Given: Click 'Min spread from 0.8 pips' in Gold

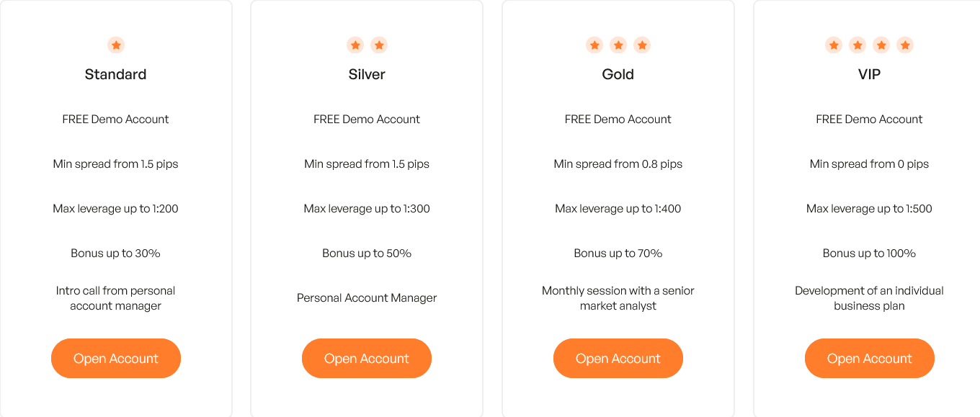Looking at the screenshot, I should coord(618,164).
